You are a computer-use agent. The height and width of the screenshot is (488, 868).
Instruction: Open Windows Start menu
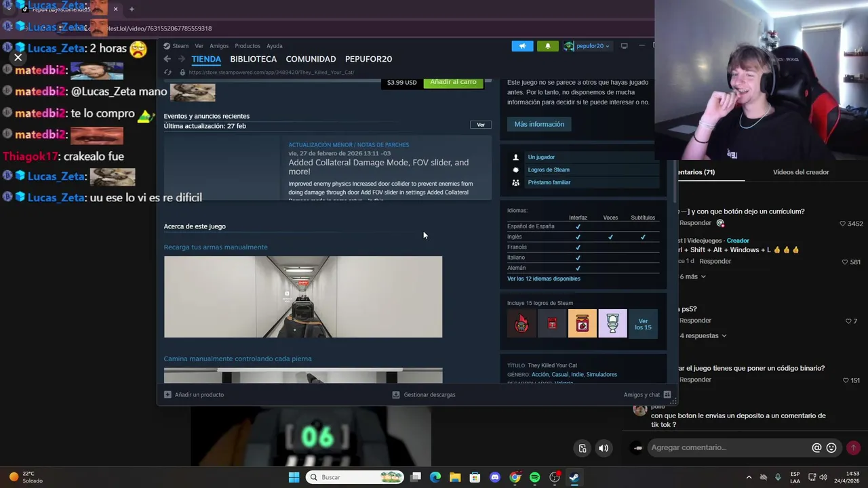[294, 477]
